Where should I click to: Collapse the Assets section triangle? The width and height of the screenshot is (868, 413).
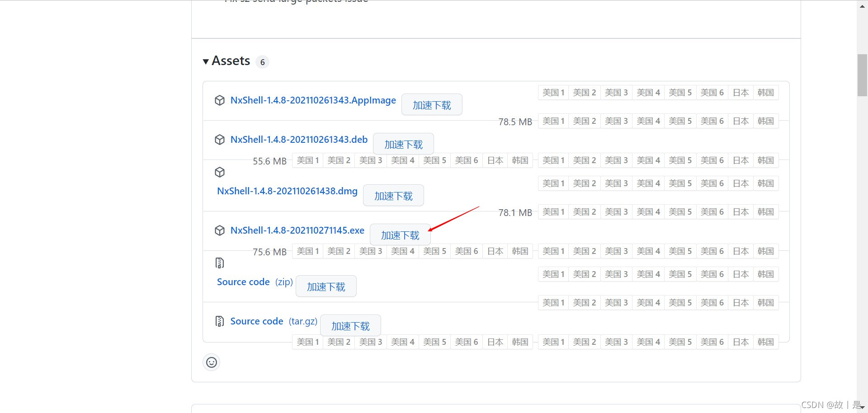pos(206,61)
